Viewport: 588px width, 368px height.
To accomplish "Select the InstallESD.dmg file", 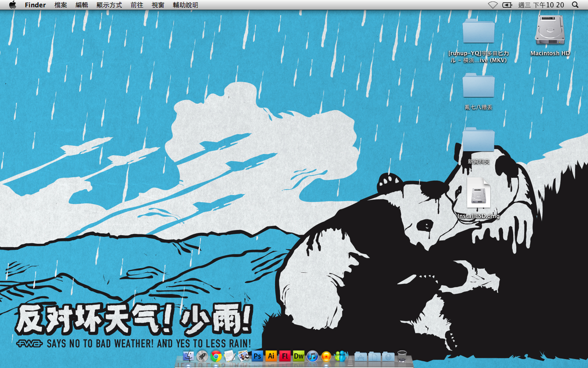I will (x=479, y=193).
